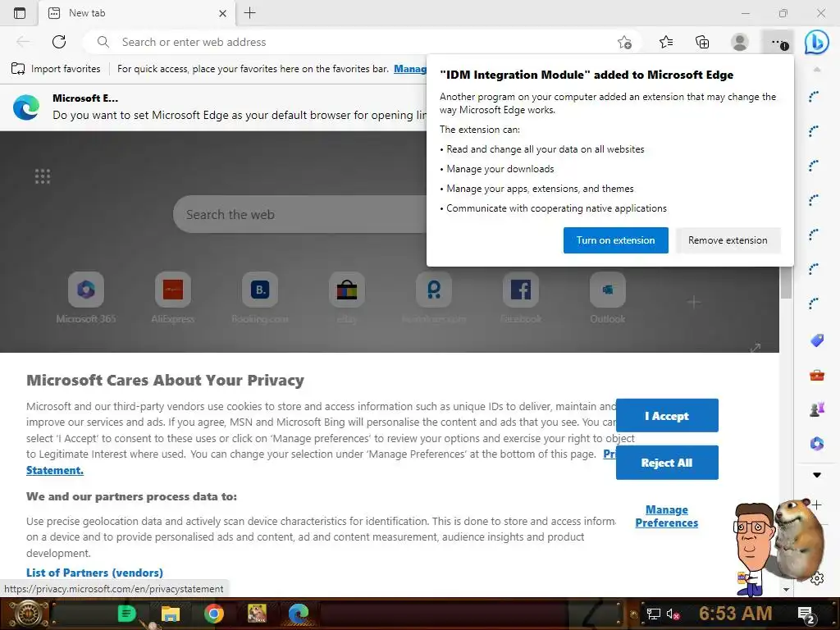
Task: Click the Microsoft Edge default browser prompt logo
Action: 26,107
